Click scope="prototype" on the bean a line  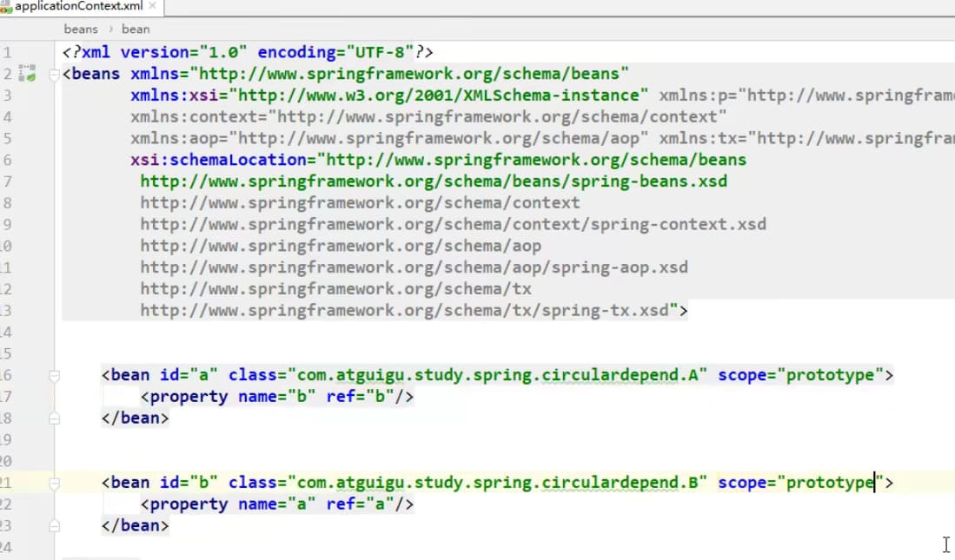801,375
